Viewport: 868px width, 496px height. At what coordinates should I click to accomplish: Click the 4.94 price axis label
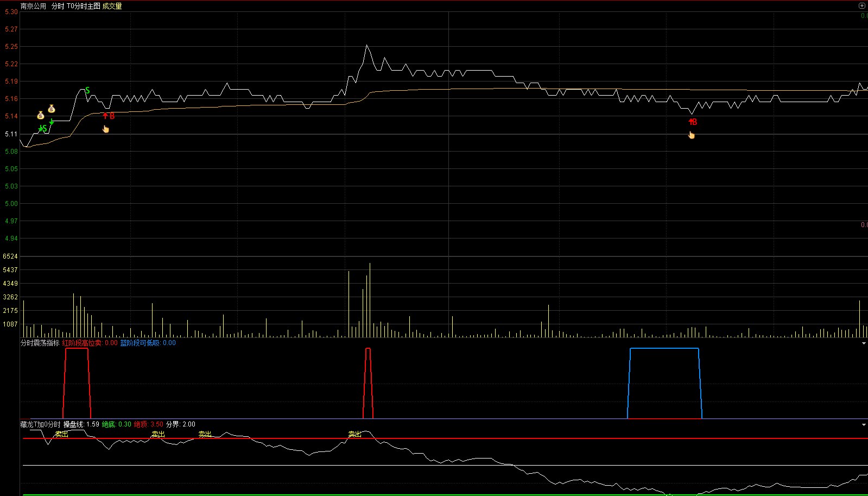[11, 238]
